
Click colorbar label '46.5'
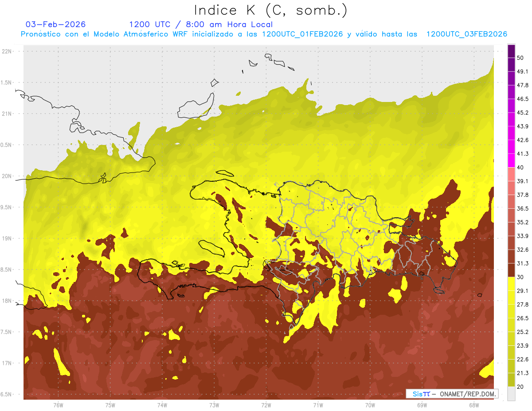click(522, 99)
